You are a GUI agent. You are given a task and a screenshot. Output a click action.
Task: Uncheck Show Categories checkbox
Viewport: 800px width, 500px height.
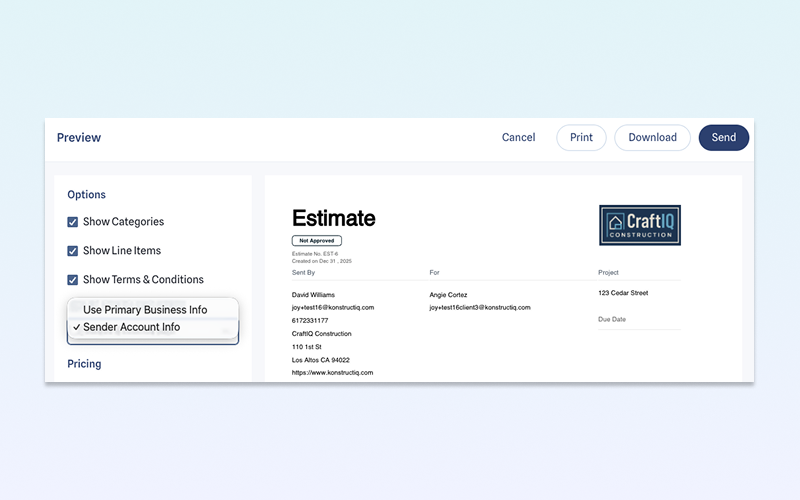click(x=72, y=222)
